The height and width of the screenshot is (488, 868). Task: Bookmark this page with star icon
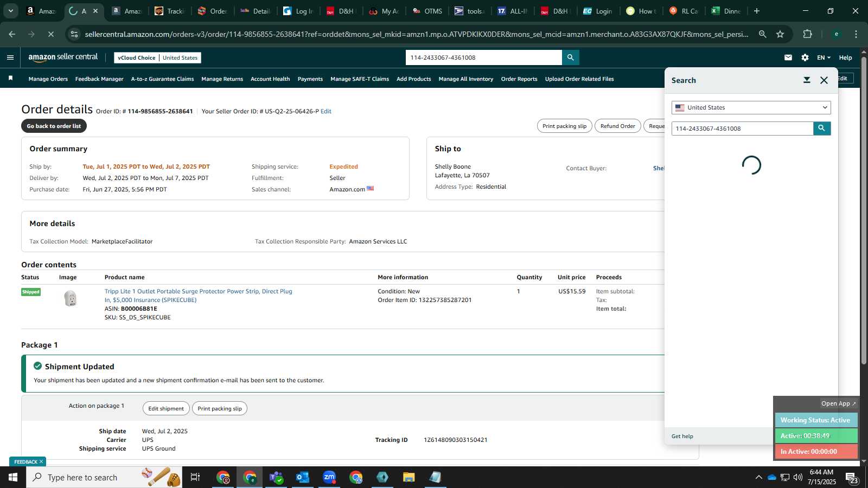pyautogui.click(x=780, y=34)
